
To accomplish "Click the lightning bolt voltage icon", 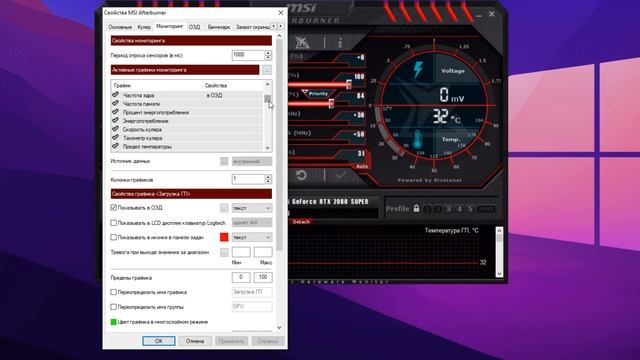I will (418, 70).
